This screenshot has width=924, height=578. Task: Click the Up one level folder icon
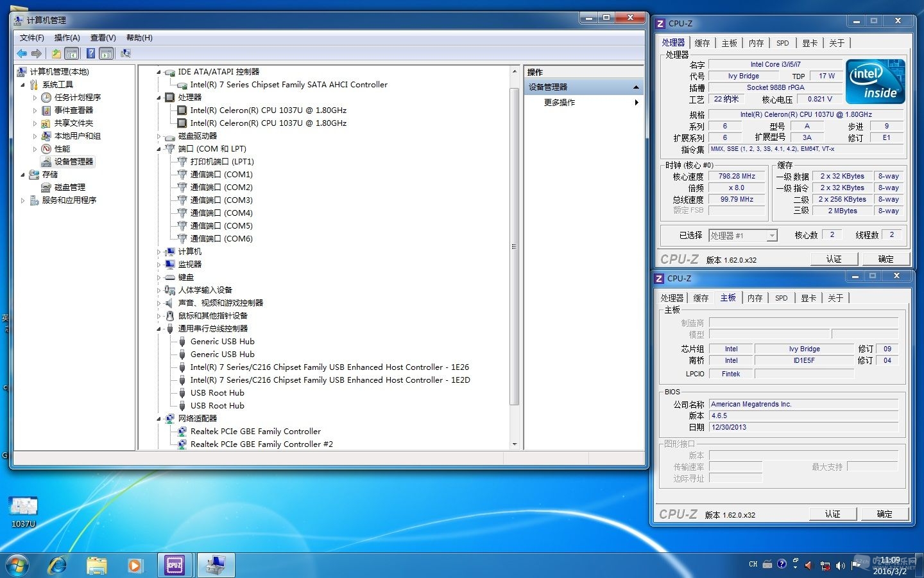tap(56, 54)
